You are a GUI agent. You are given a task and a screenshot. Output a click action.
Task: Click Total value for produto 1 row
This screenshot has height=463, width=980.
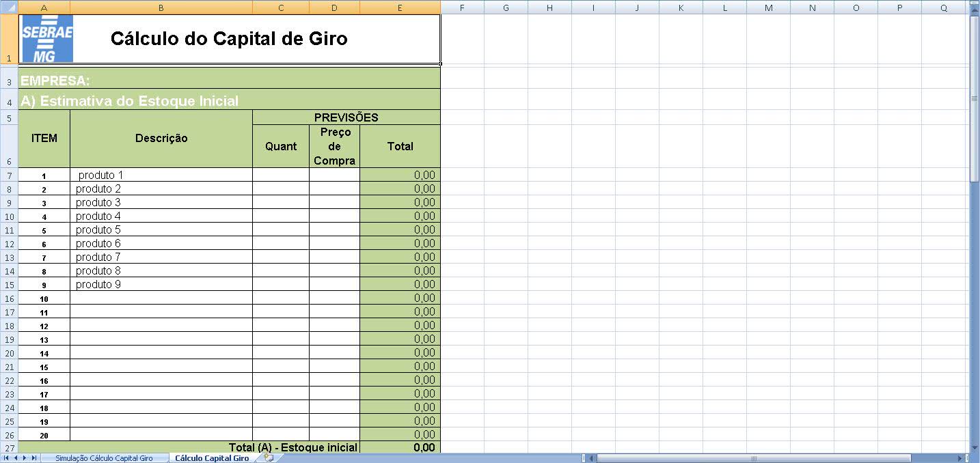coord(400,175)
